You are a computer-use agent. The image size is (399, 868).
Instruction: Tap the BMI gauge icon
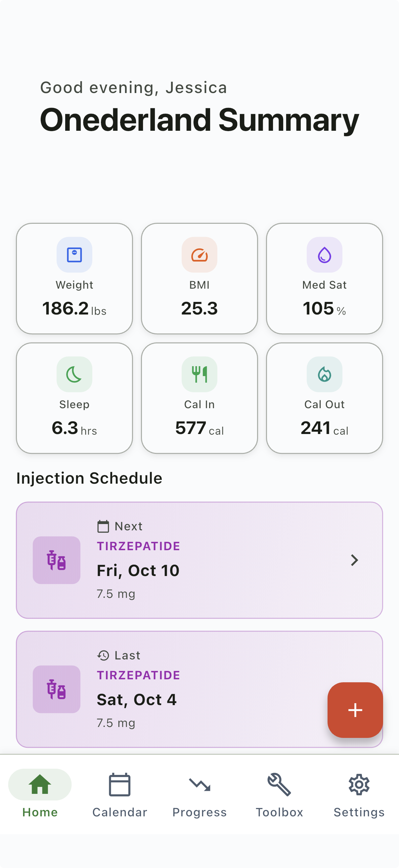click(x=199, y=255)
